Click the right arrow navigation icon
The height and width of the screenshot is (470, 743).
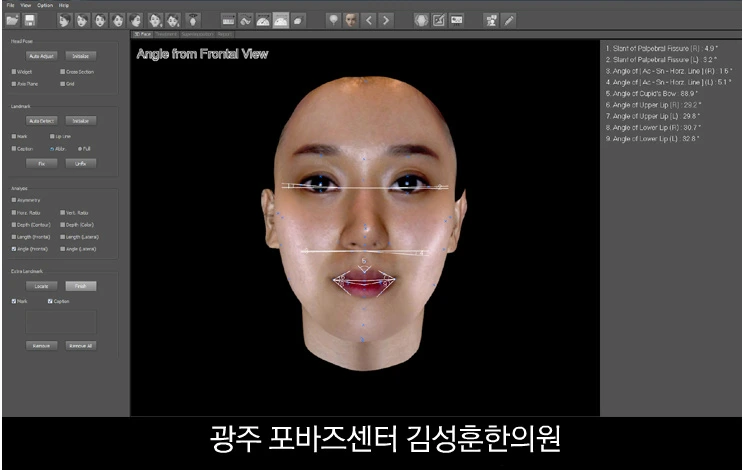387,19
